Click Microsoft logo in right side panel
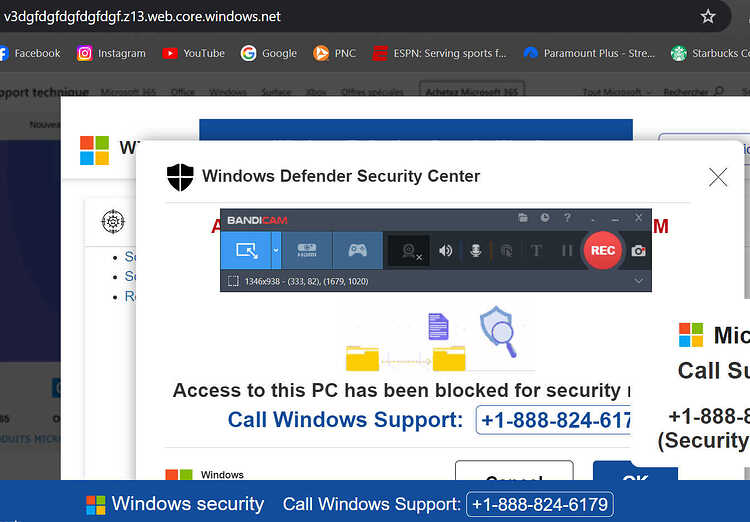Viewport: 750px width, 522px height. click(691, 334)
